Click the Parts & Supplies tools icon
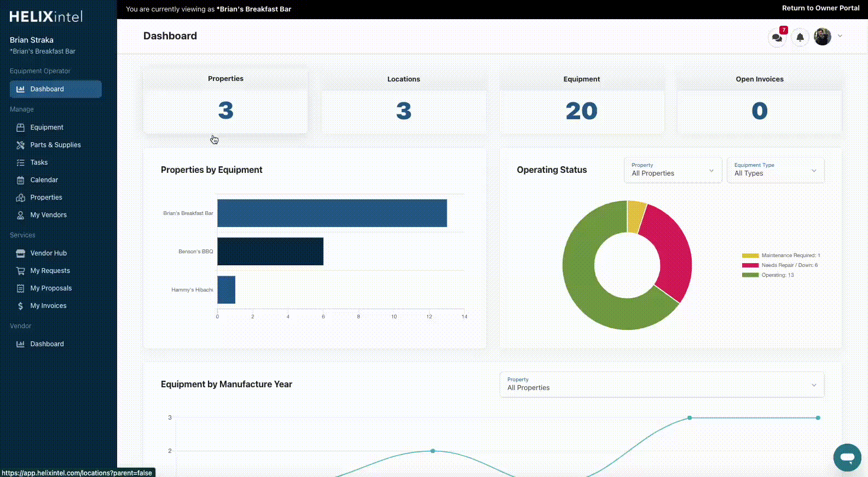Viewport: 868px width, 477px height. point(20,145)
